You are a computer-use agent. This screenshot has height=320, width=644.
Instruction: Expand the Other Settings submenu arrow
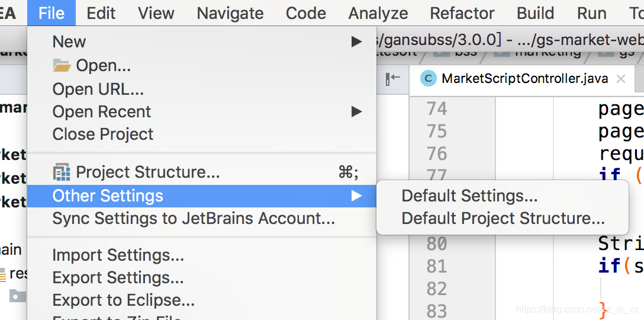point(356,196)
